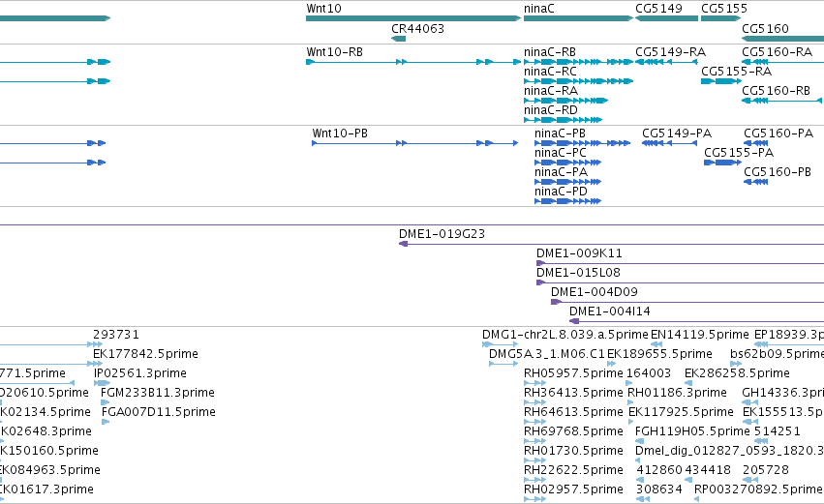Screen dimensions: 824x504
Task: Click the DMG5A.3_1.M06.C1 feature
Action: [504, 364]
